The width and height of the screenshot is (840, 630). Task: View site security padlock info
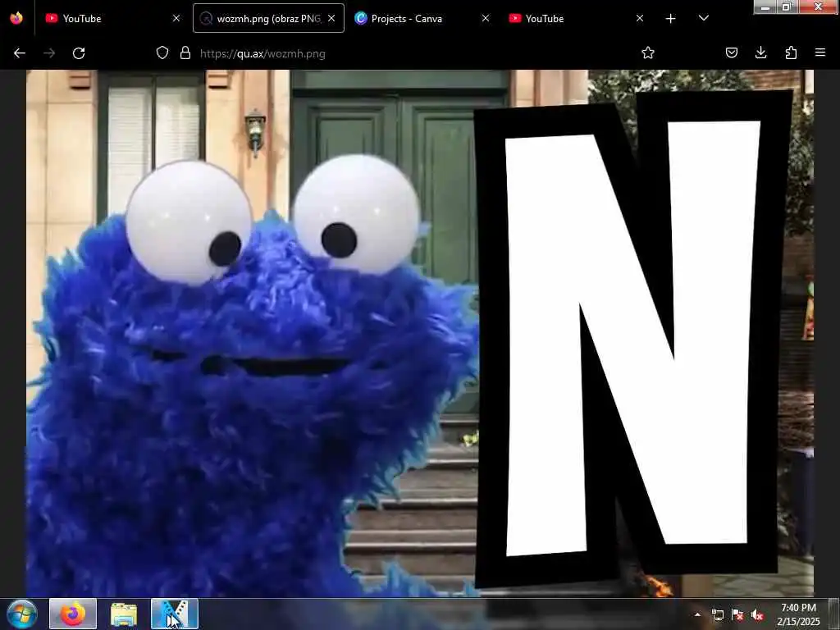click(x=185, y=52)
